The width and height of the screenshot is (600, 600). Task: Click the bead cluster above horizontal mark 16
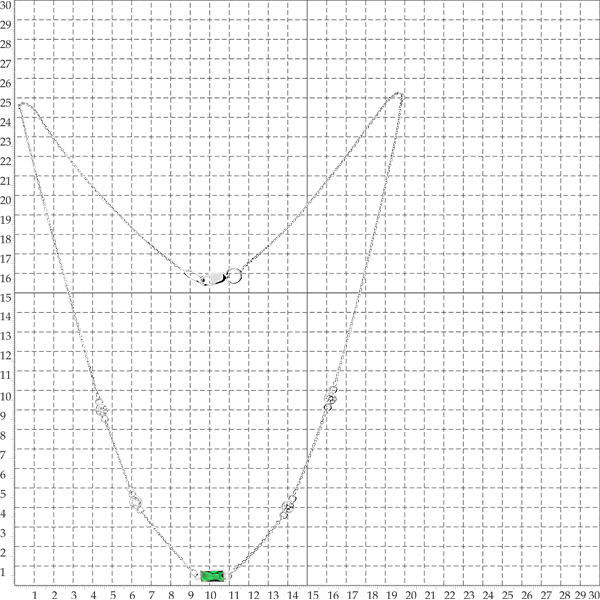331,398
